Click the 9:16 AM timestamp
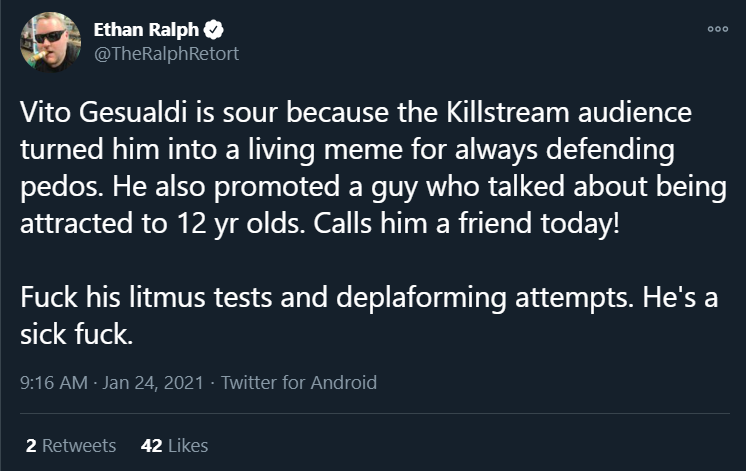The image size is (746, 471). coord(54,383)
